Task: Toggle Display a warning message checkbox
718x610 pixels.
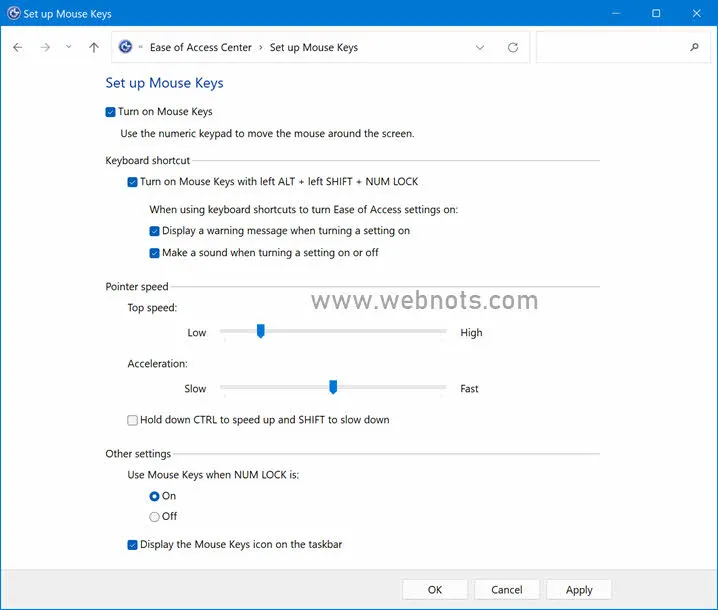Action: pos(155,231)
